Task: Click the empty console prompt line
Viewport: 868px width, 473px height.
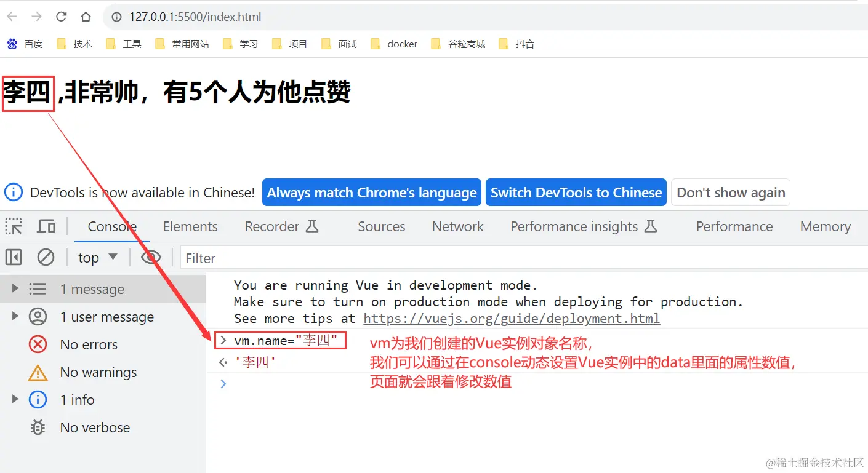Action: point(537,384)
